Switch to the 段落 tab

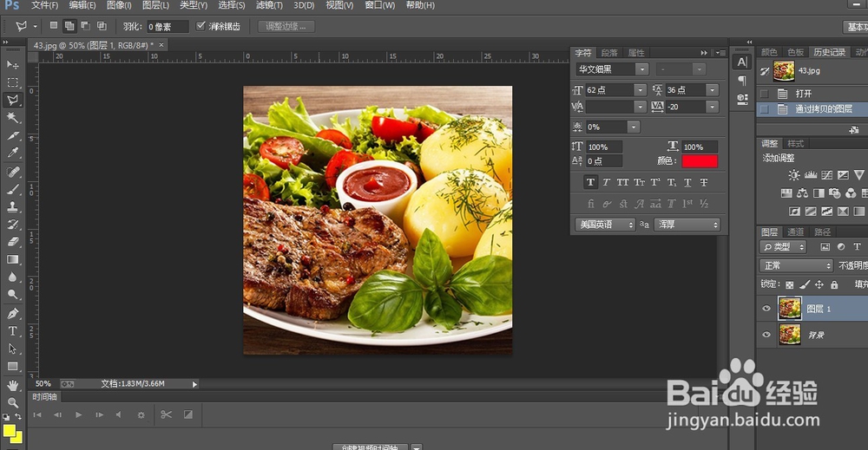click(609, 53)
